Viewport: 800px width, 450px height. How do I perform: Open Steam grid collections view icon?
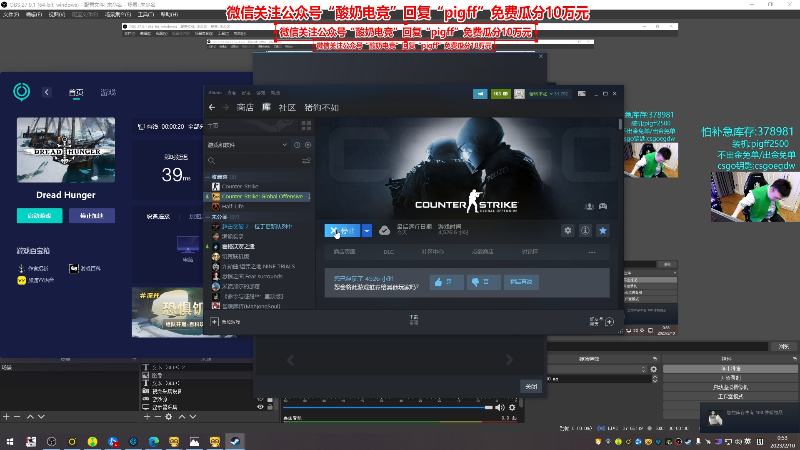point(306,126)
